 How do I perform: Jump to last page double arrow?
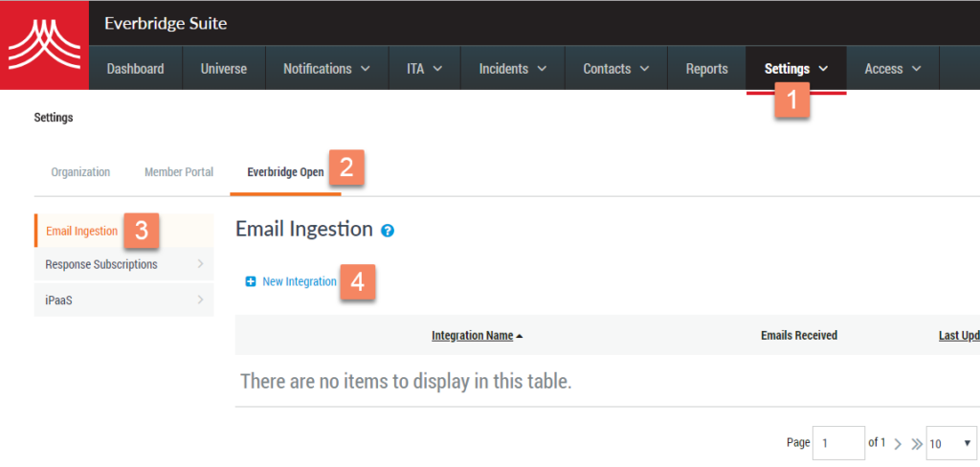tap(916, 444)
